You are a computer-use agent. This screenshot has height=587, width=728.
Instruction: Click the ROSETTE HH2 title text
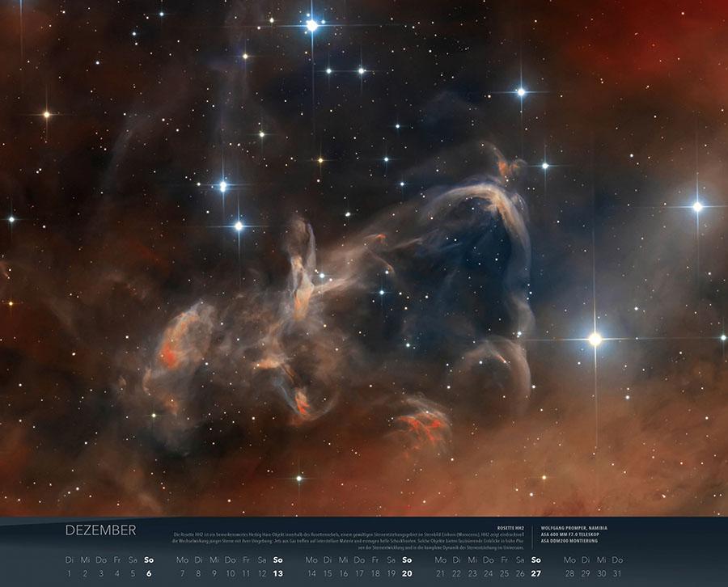coord(509,527)
